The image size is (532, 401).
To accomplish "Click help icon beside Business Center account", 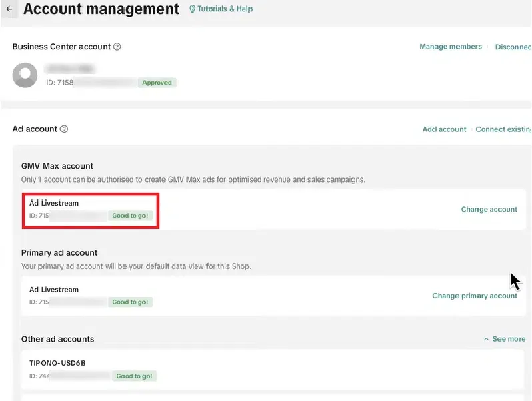I will point(117,47).
